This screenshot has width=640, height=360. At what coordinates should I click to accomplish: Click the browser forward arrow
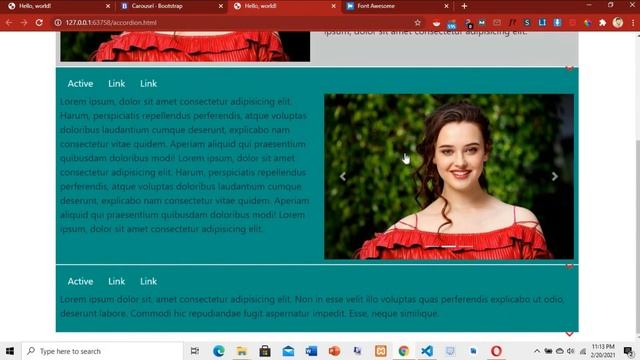[24, 23]
